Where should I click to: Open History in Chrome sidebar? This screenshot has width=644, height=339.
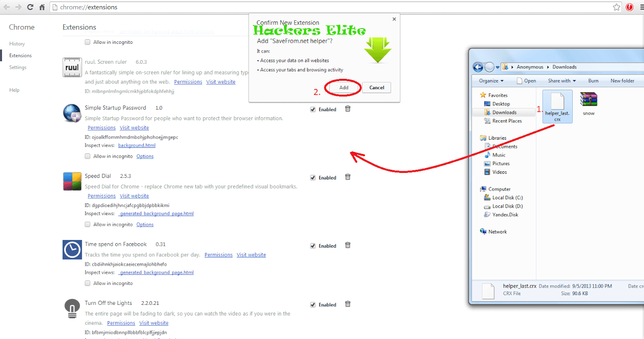coord(17,44)
